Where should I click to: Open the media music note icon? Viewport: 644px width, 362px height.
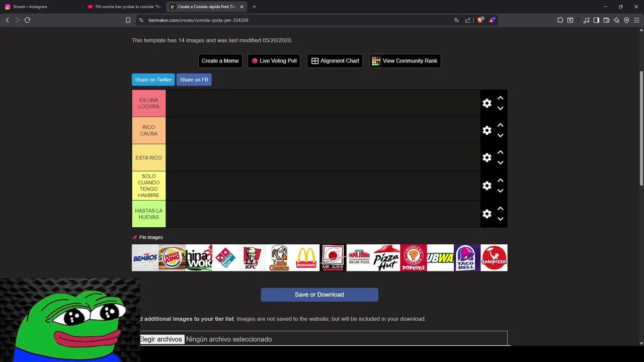point(586,20)
